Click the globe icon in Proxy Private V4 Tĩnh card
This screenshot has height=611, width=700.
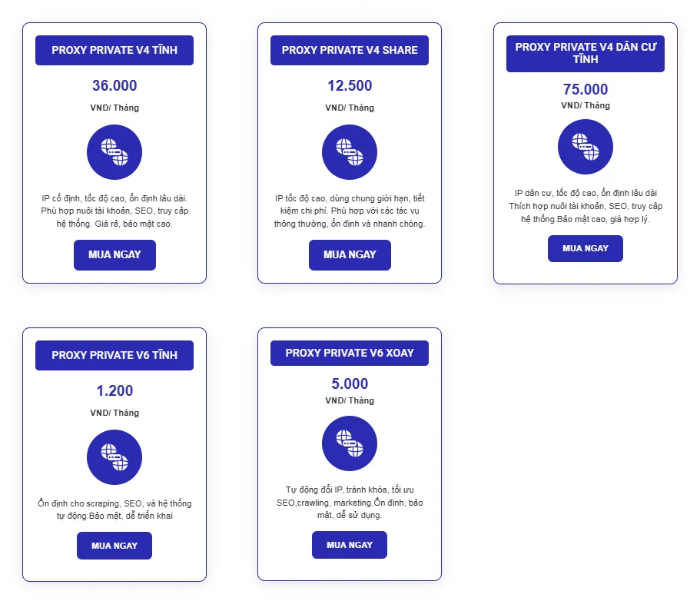[114, 152]
